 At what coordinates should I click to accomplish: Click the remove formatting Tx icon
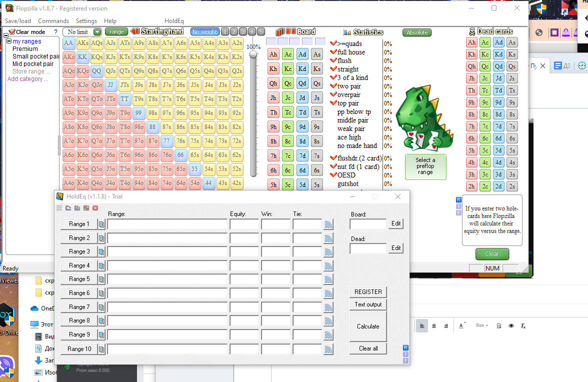click(523, 326)
